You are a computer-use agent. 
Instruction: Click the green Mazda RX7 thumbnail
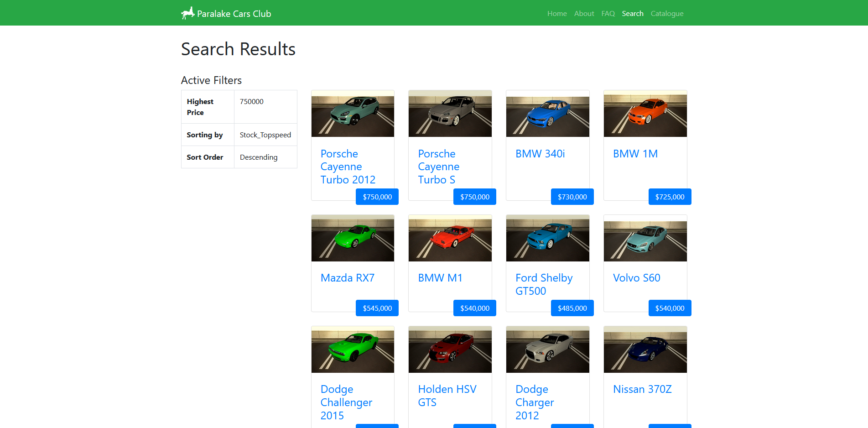[353, 238]
